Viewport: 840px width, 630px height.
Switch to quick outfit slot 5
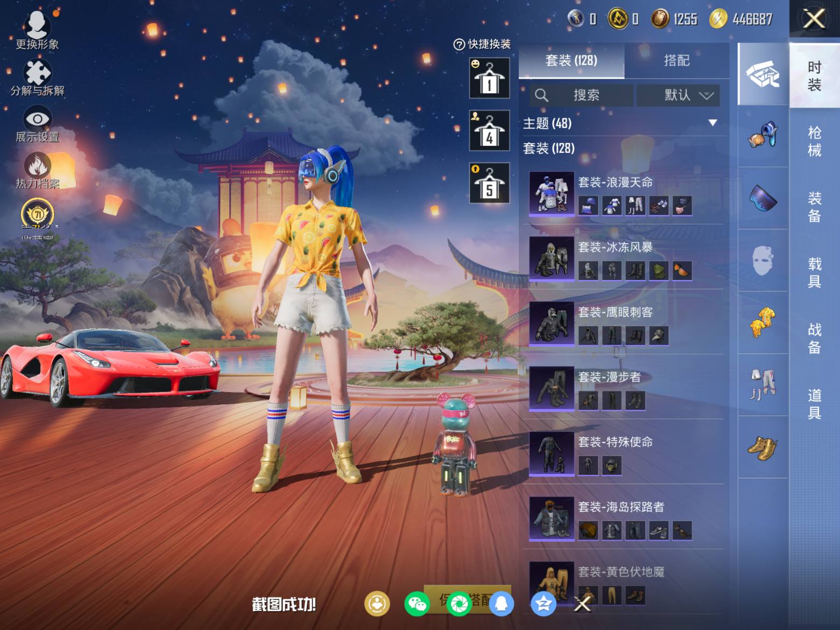(x=489, y=183)
